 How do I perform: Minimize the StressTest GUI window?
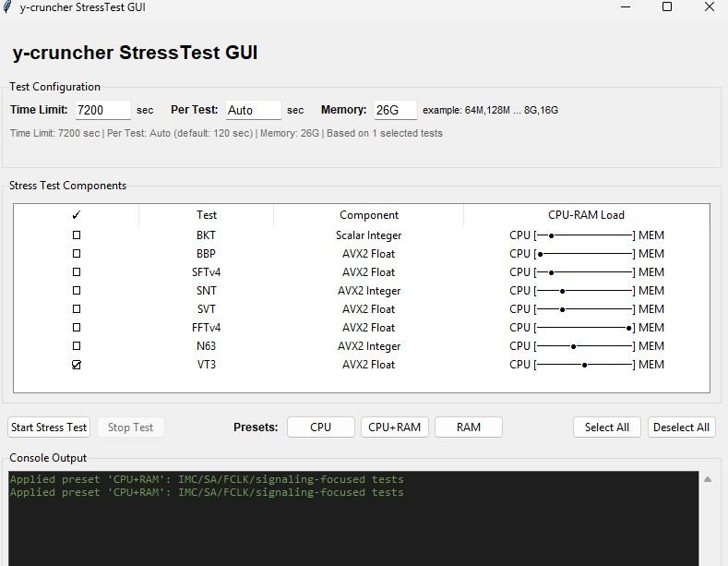tap(626, 7)
